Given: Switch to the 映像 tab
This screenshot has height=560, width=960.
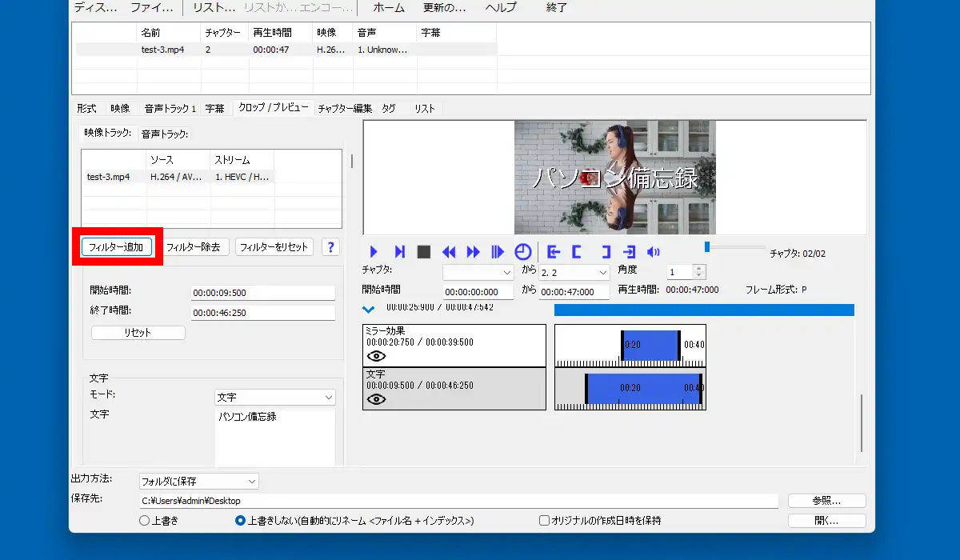Looking at the screenshot, I should [120, 109].
